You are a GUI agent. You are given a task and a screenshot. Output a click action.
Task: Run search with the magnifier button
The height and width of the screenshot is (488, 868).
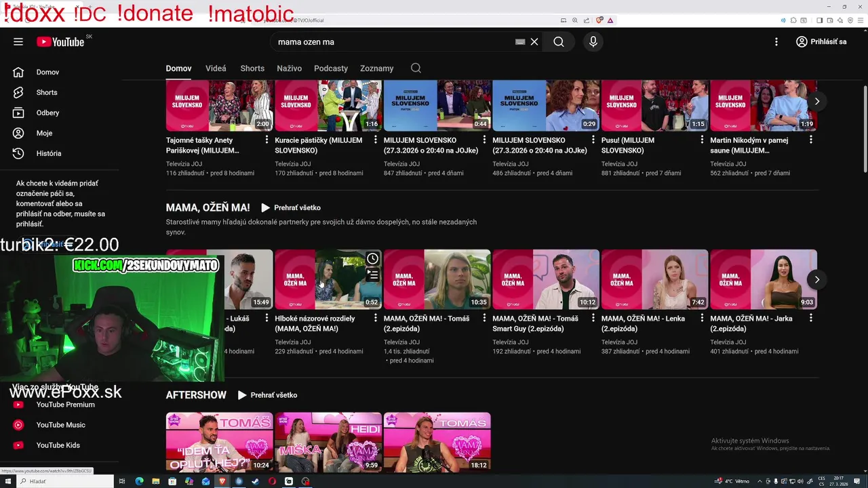click(x=558, y=42)
